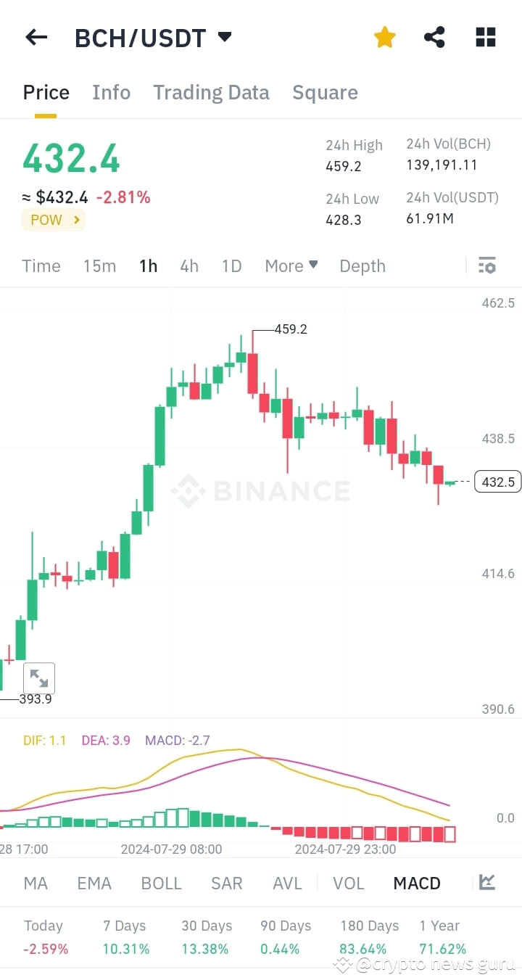Viewport: 522px width, 980px height.
Task: Open the Depth view
Action: point(362,265)
